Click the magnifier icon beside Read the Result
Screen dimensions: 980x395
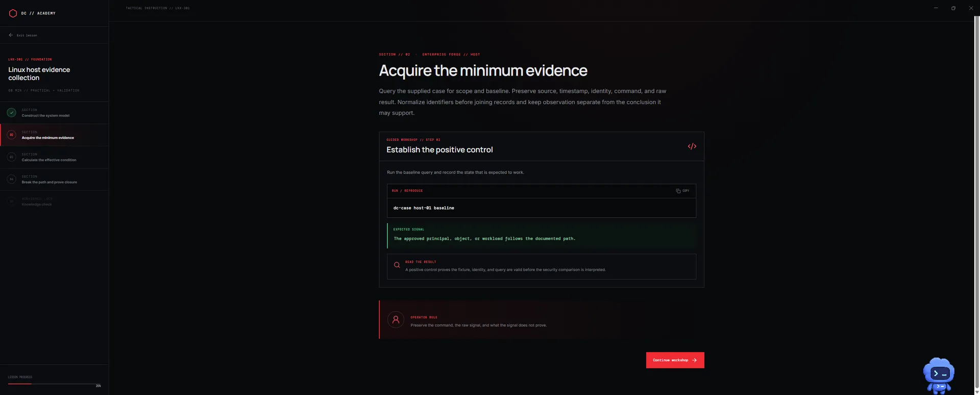[397, 265]
